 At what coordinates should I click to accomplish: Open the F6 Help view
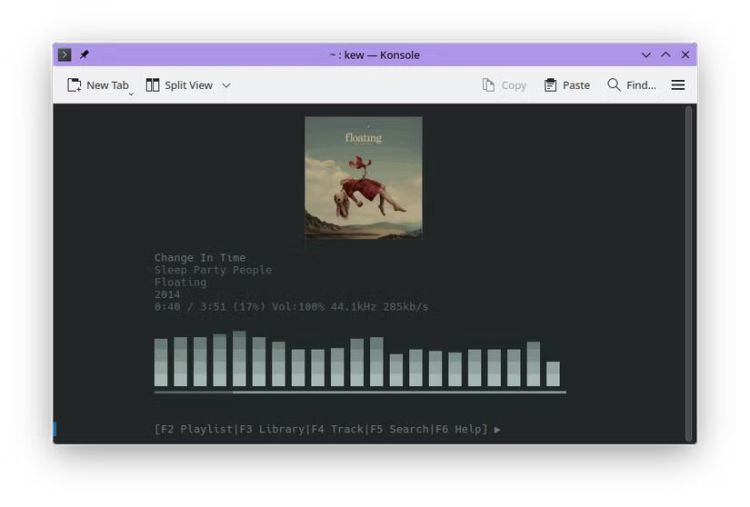pos(460,429)
